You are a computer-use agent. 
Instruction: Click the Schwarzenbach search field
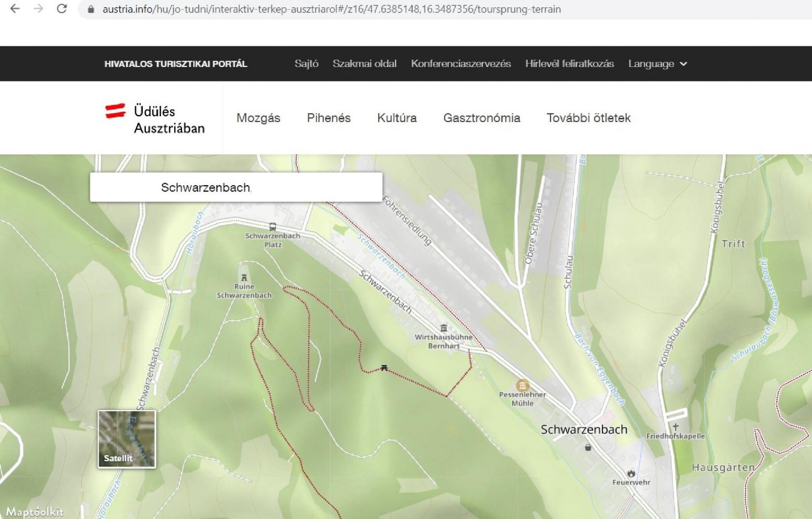[x=236, y=187]
